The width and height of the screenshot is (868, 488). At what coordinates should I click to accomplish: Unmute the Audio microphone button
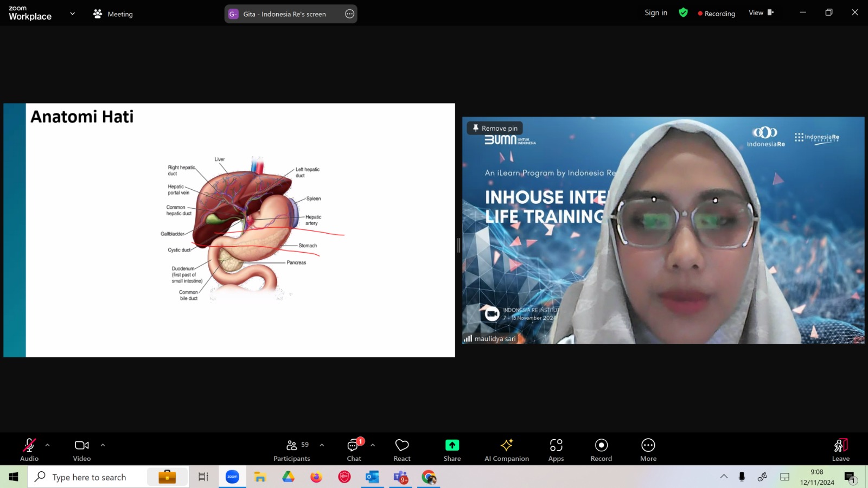29,450
